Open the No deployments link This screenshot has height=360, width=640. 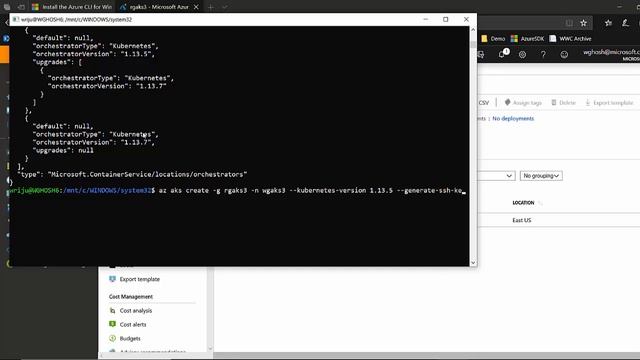pos(513,118)
